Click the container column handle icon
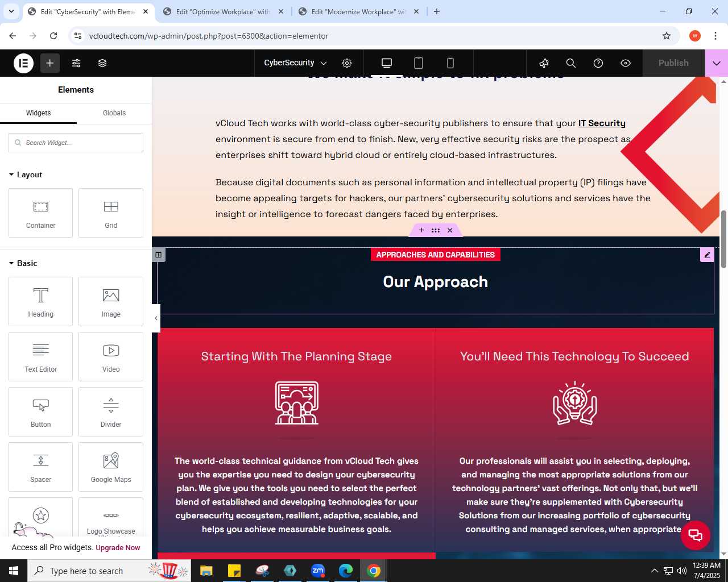Image resolution: width=728 pixels, height=582 pixels. (x=159, y=255)
